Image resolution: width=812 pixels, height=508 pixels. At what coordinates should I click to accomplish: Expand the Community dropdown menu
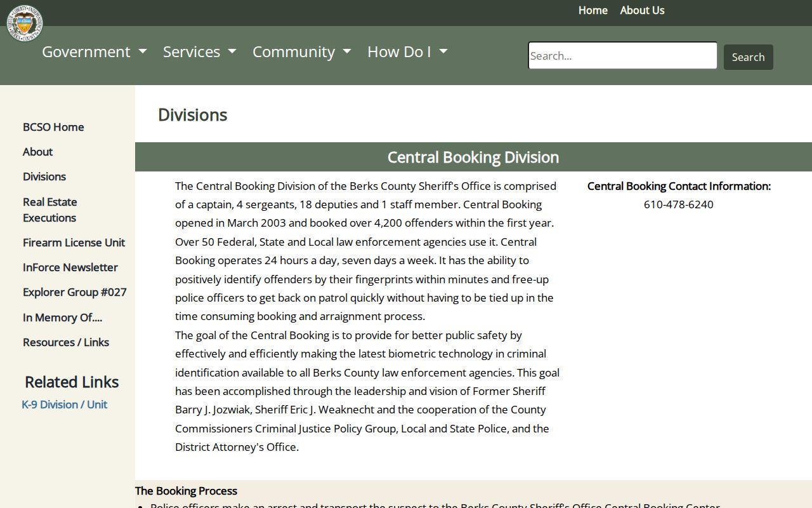click(302, 52)
